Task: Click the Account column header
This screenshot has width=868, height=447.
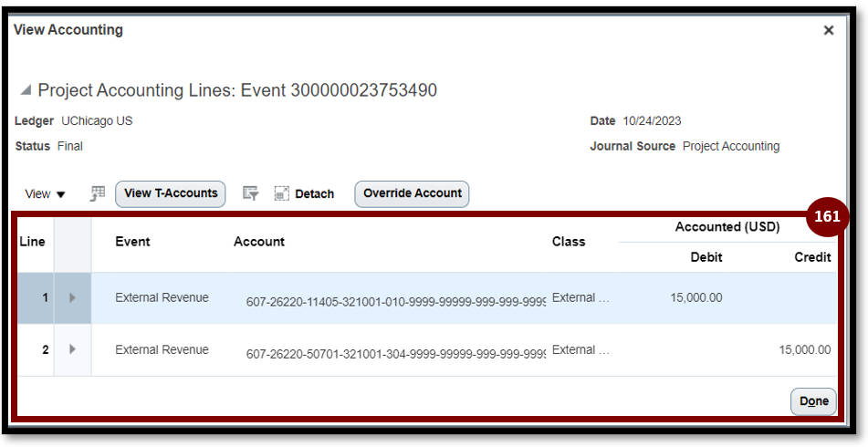Action: click(259, 242)
